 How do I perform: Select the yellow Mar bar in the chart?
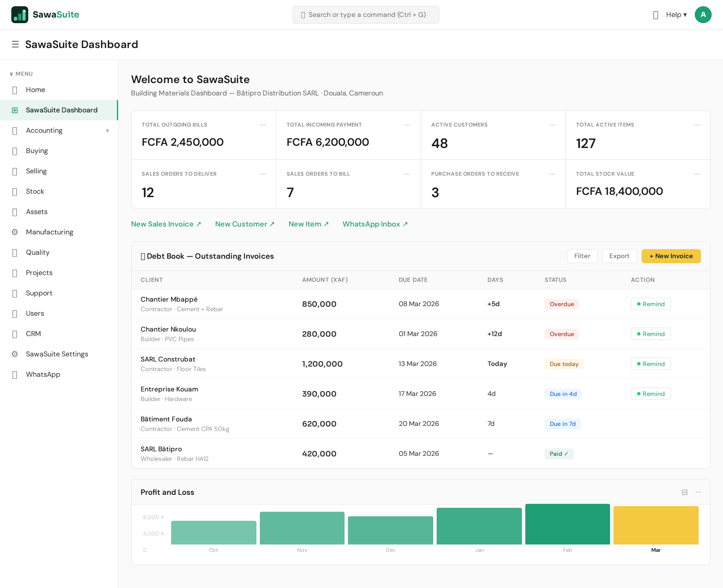[x=656, y=525]
